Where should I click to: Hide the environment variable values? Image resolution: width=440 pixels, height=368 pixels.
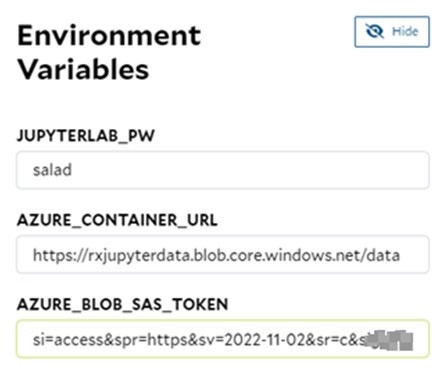pos(392,32)
